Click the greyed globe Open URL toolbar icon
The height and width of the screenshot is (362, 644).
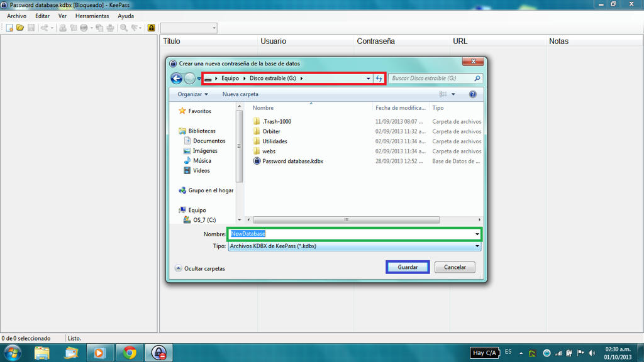[x=84, y=28]
